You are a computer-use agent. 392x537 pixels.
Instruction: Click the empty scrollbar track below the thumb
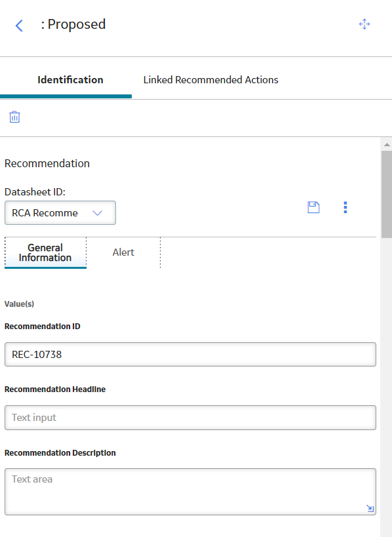coord(387,387)
